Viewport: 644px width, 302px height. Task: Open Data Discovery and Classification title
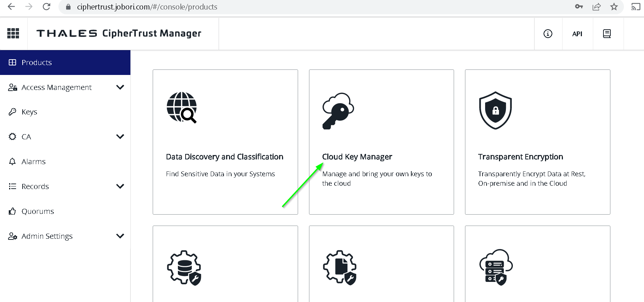[225, 157]
